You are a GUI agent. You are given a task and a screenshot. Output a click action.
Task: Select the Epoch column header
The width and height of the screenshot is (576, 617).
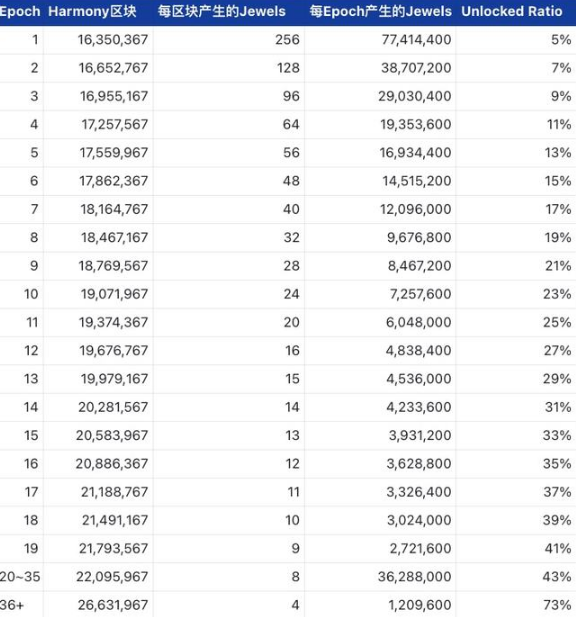click(x=20, y=11)
